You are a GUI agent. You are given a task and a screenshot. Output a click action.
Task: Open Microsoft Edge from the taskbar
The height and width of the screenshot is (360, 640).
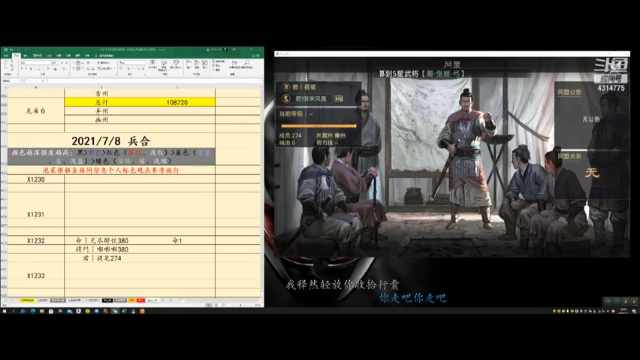pos(33,311)
